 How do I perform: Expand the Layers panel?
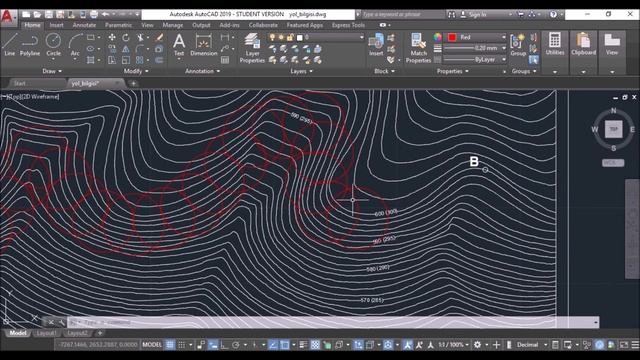302,71
